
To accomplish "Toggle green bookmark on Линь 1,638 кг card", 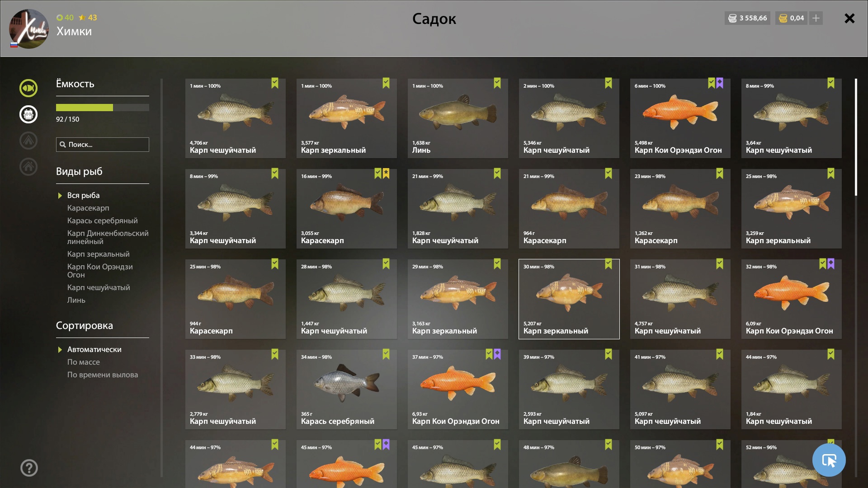I will tap(497, 83).
